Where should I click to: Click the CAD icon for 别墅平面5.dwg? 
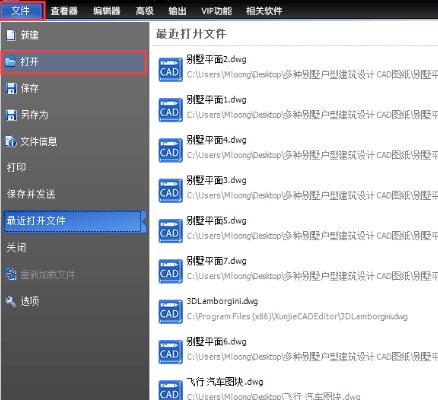click(x=170, y=231)
